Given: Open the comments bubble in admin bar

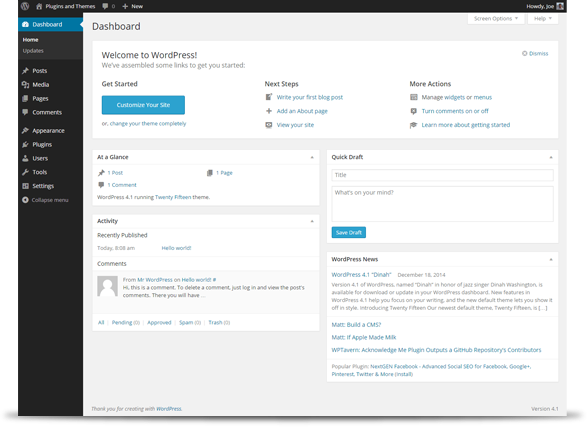Looking at the screenshot, I should tap(105, 6).
